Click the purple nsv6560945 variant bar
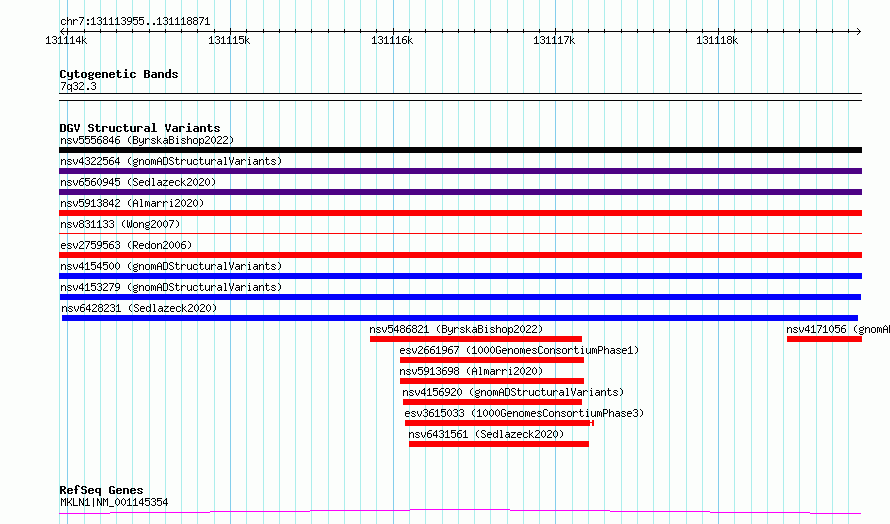 pos(460,192)
